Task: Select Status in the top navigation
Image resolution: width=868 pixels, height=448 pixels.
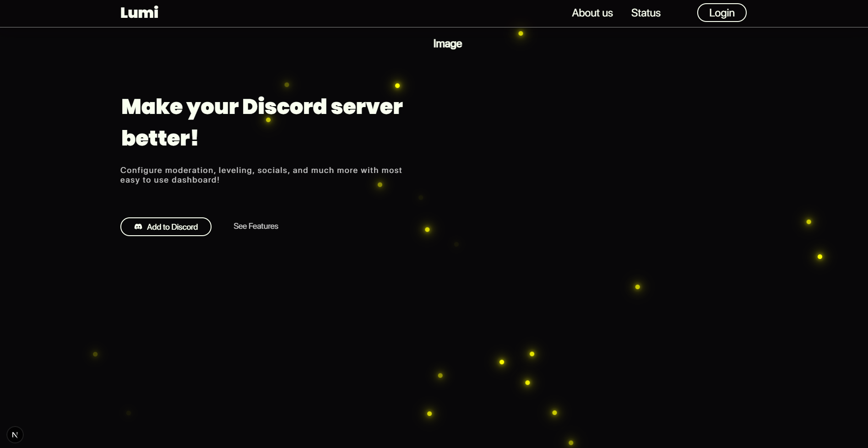Action: pos(646,13)
